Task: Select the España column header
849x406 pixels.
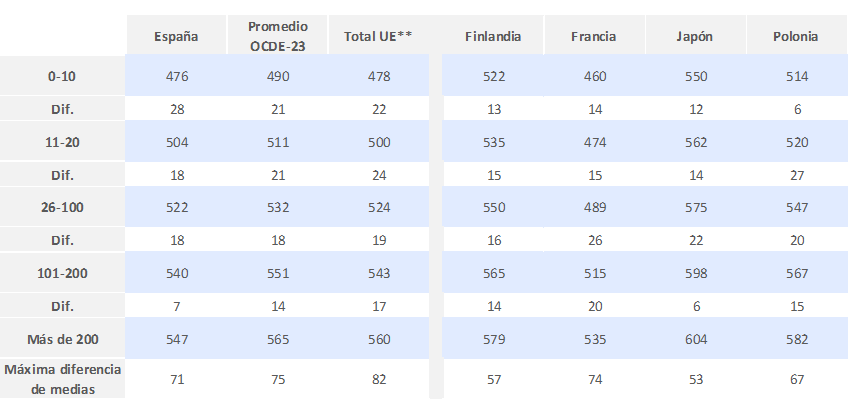Action: coord(177,37)
